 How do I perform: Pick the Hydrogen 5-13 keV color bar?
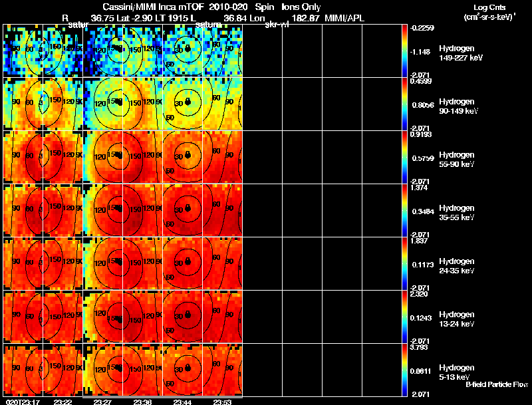click(x=404, y=370)
